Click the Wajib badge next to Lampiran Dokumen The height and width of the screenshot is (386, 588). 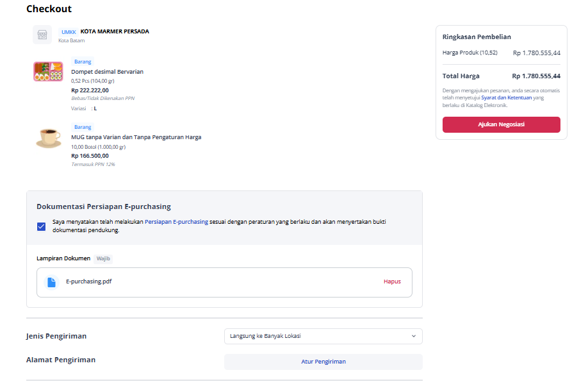tap(103, 258)
